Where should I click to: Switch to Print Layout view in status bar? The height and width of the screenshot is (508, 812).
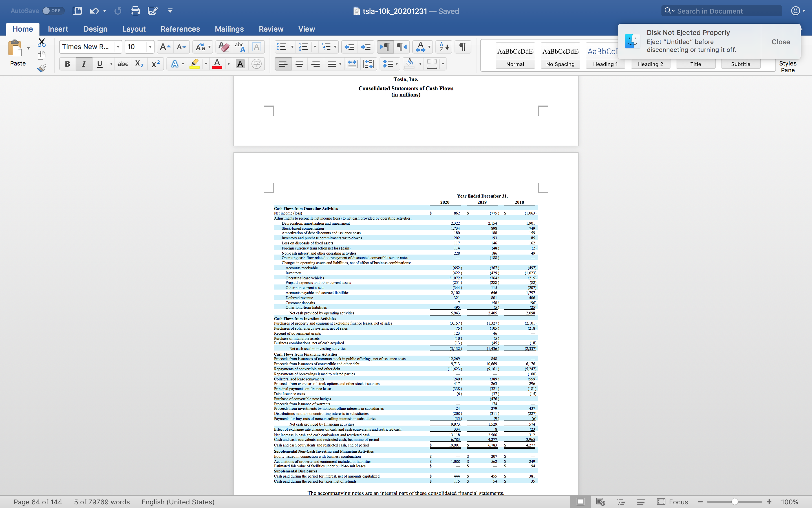point(580,502)
